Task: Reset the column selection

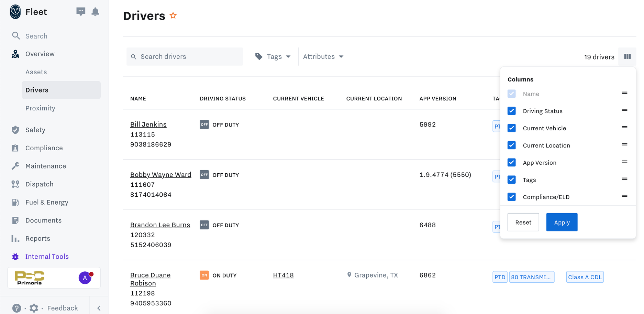Action: tap(523, 222)
